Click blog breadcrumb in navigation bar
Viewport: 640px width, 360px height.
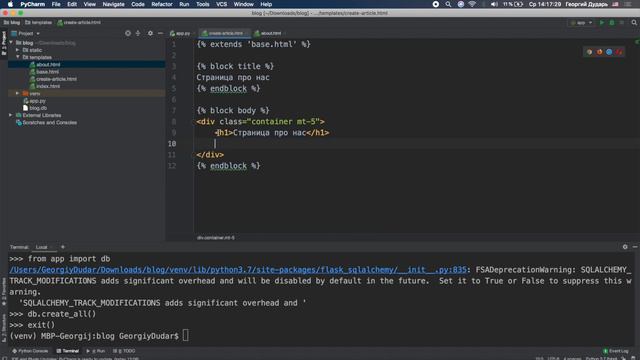pos(12,23)
